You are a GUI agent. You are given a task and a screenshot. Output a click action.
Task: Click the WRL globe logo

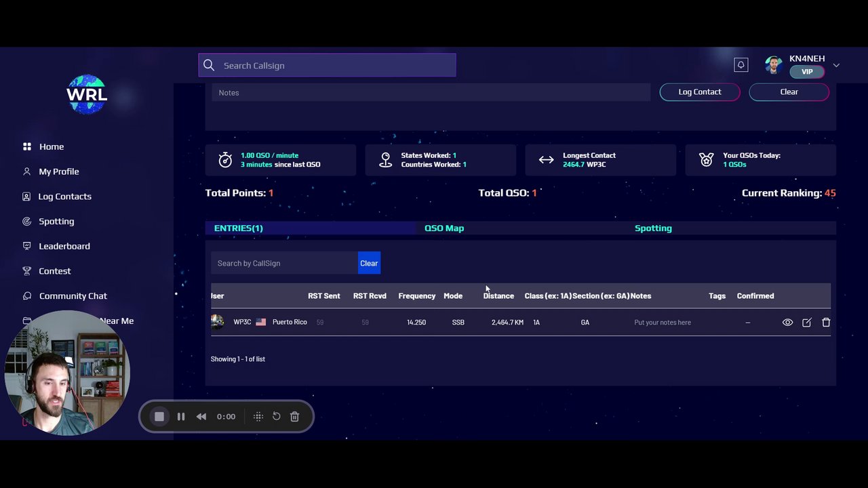pyautogui.click(x=87, y=94)
